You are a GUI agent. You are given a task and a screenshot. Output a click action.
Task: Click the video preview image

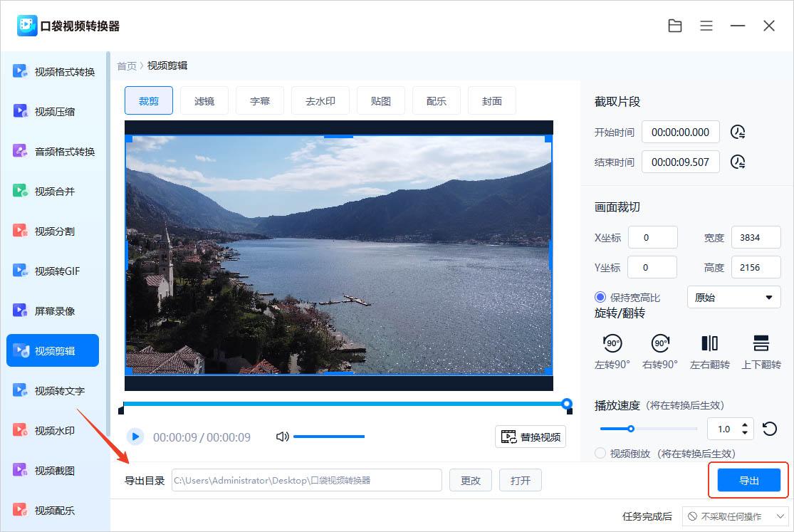[339, 255]
